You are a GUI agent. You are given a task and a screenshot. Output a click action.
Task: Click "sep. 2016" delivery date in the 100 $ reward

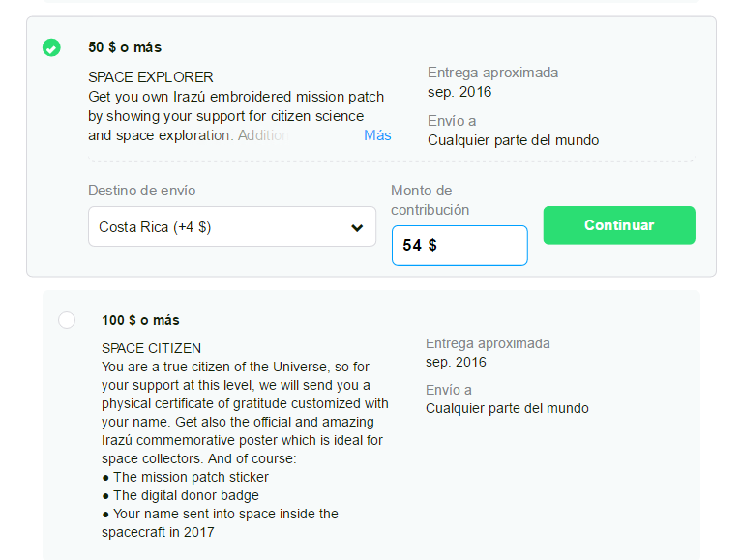pyautogui.click(x=456, y=362)
